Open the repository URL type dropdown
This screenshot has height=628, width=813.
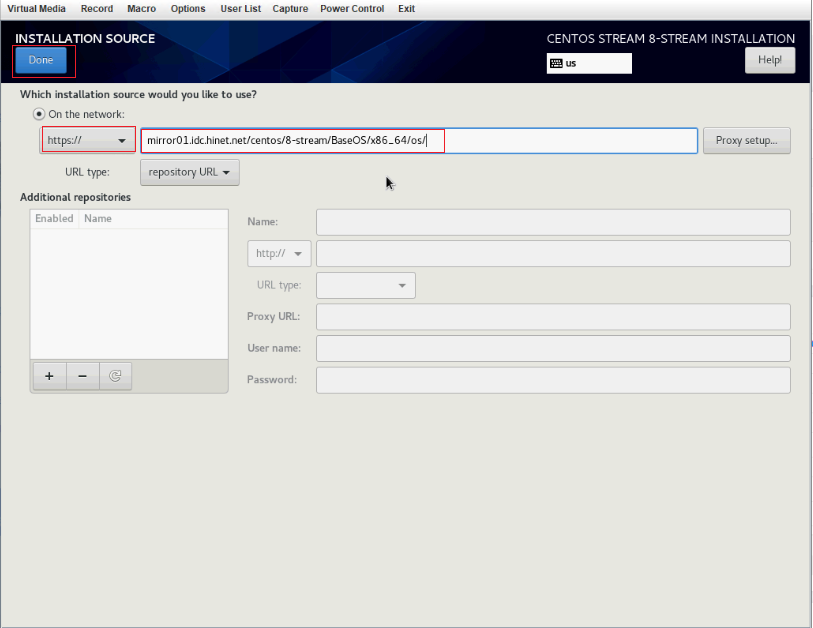tap(190, 172)
